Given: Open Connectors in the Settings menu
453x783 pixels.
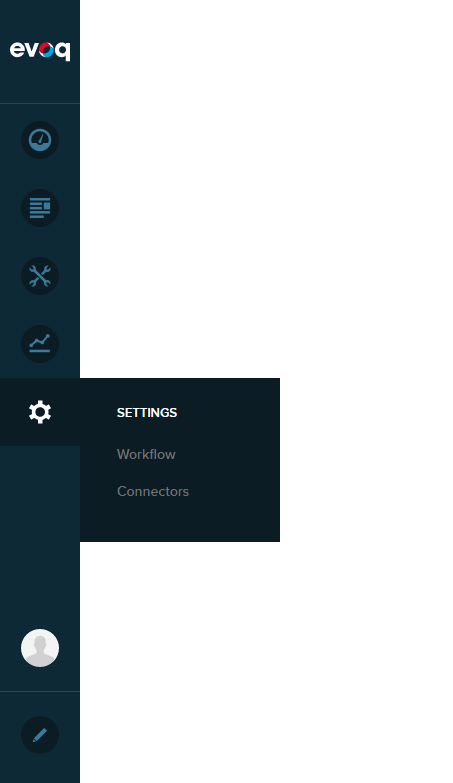Looking at the screenshot, I should pos(153,491).
